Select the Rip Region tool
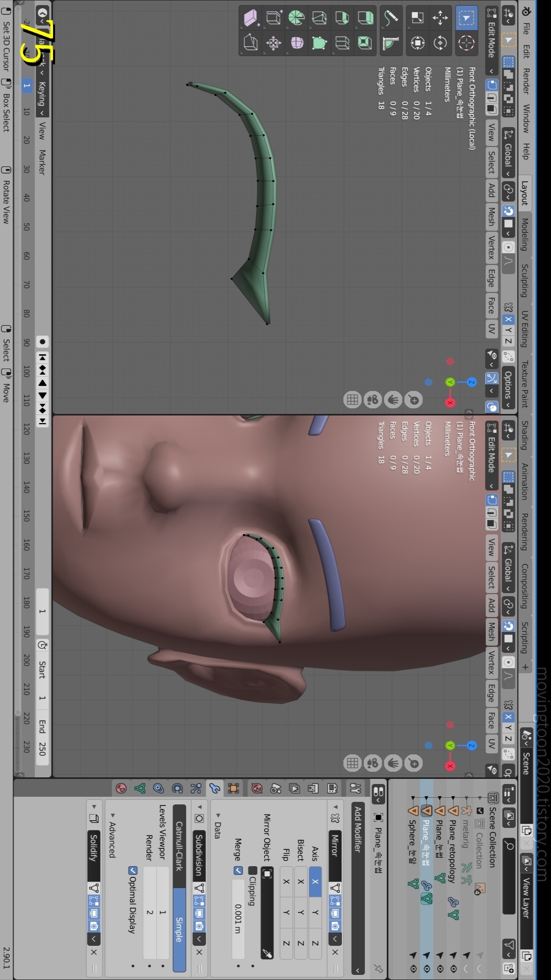 [x=250, y=43]
